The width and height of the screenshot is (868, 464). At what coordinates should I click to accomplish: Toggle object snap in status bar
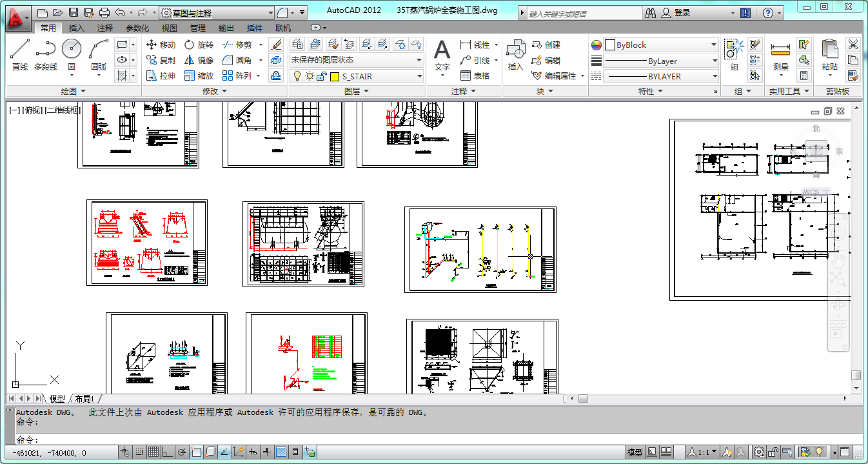pos(196,452)
